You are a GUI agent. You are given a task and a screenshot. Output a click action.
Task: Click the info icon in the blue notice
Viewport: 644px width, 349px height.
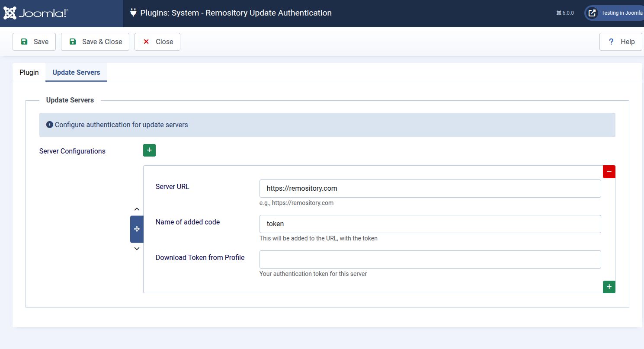coord(49,125)
